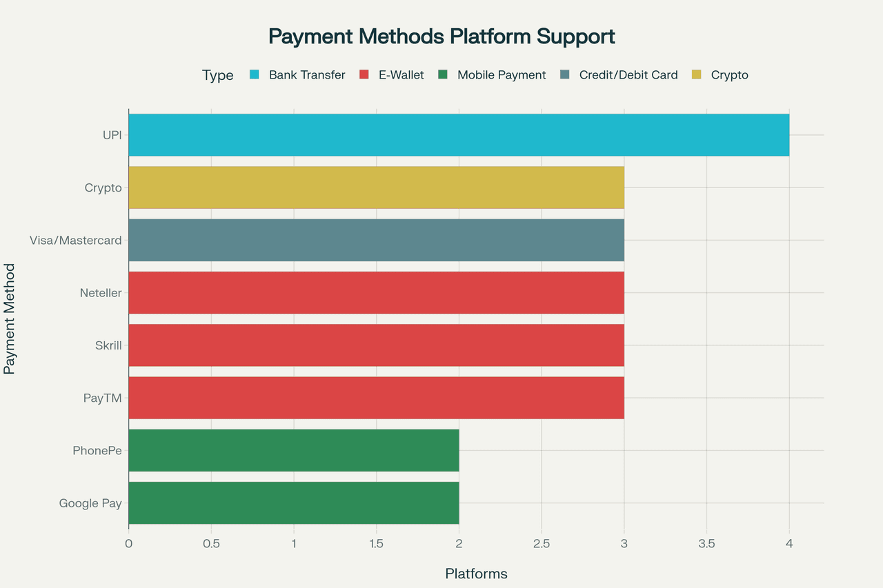Expand the Mobile Payment legend entry
Viewport: 883px width, 588px height.
coord(501,74)
